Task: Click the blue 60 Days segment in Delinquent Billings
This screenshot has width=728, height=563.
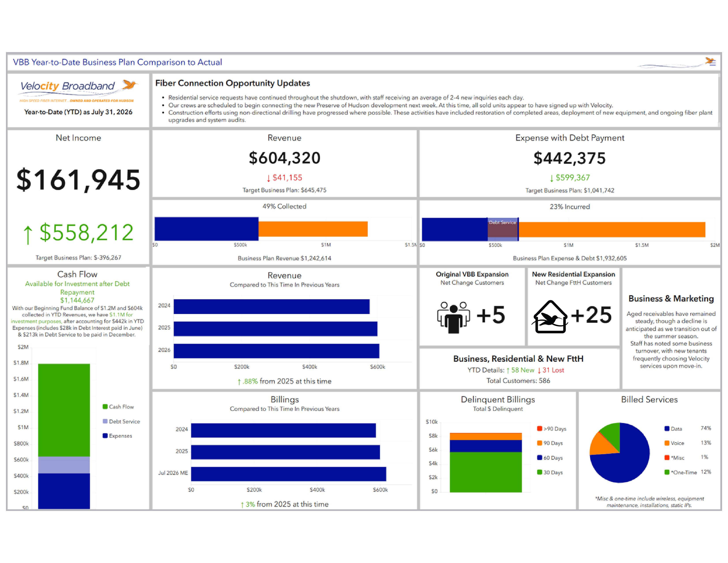Action: point(486,446)
